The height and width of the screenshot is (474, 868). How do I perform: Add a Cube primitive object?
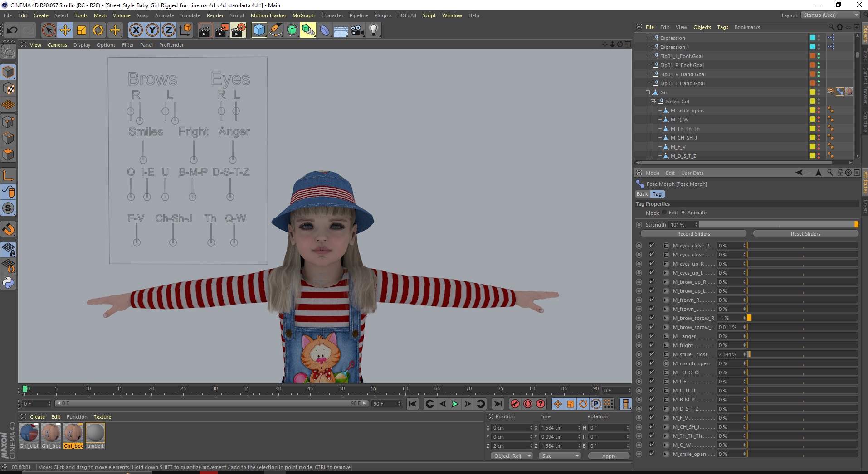click(x=259, y=30)
